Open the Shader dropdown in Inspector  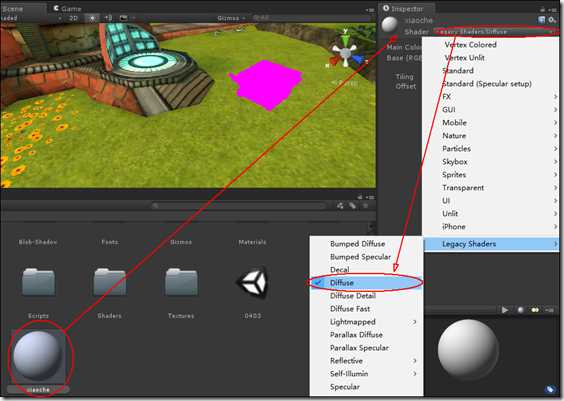[x=495, y=32]
